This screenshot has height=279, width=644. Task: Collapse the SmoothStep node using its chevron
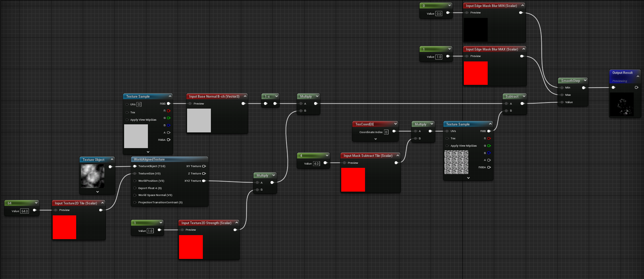(x=585, y=80)
